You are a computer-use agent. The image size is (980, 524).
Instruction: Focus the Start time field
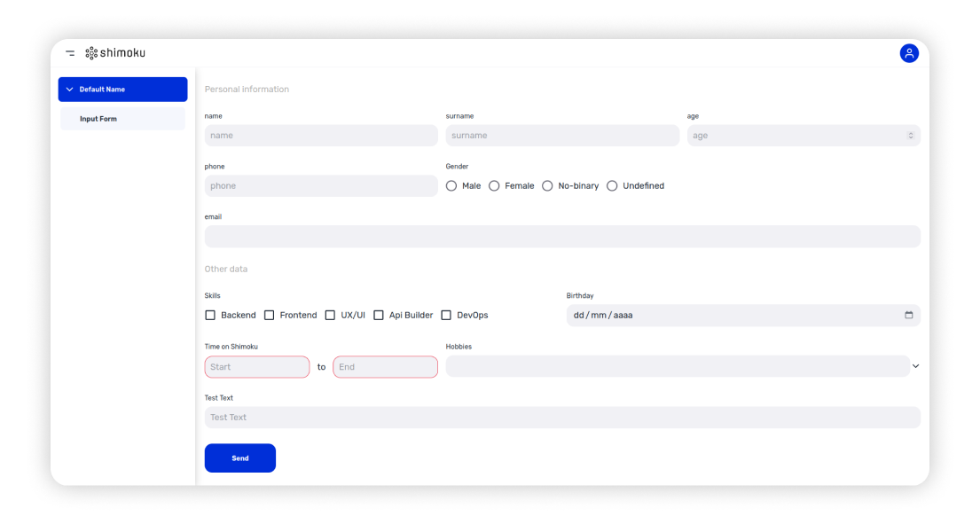click(257, 367)
